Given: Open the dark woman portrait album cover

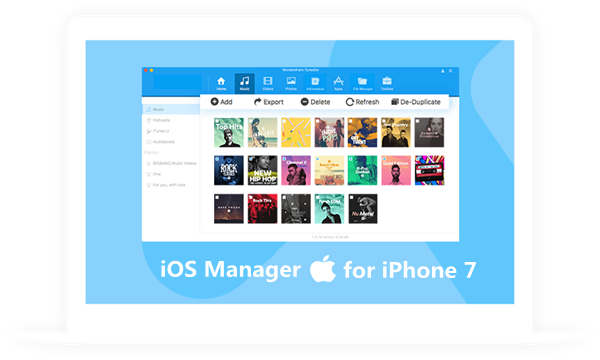Looking at the screenshot, I should coord(429,132).
